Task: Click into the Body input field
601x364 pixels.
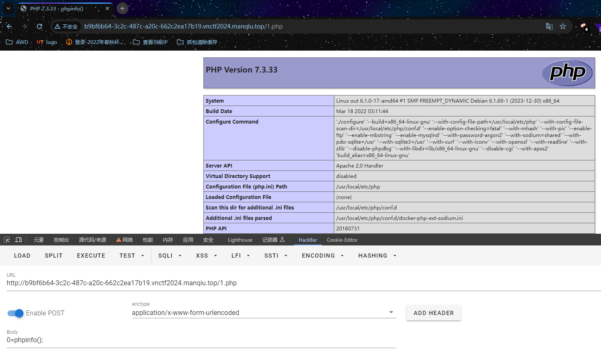Action: [x=201, y=340]
